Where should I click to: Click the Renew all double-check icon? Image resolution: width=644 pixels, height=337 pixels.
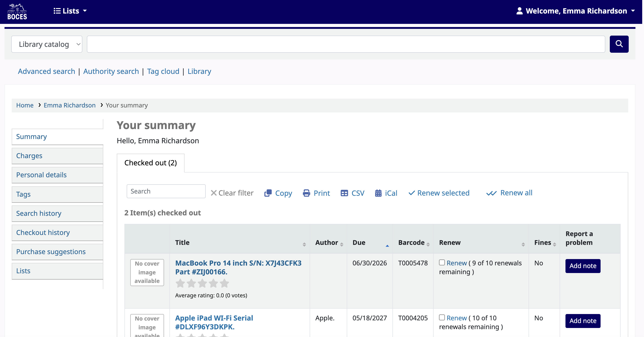[x=491, y=193]
